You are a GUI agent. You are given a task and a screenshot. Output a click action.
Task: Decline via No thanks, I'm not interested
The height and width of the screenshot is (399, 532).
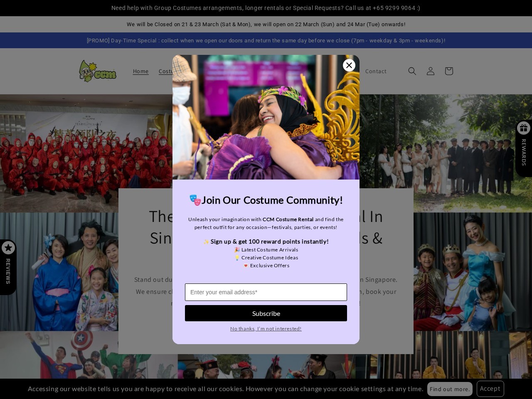pyautogui.click(x=266, y=328)
